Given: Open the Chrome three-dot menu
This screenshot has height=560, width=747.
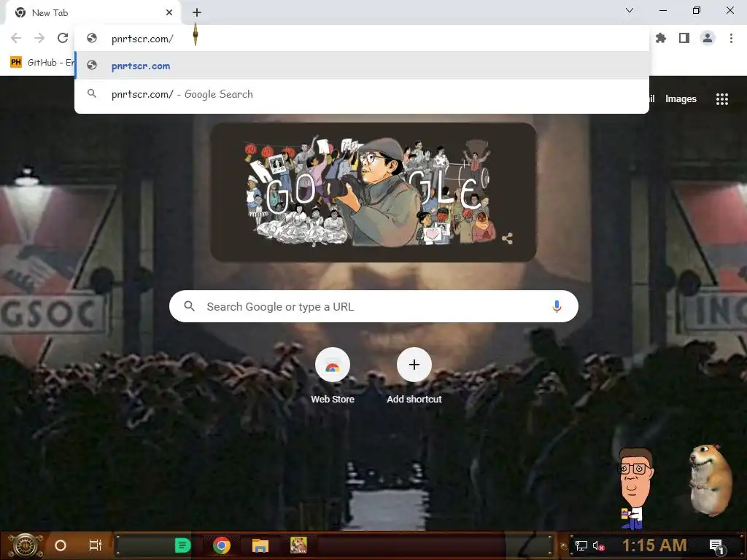Looking at the screenshot, I should coord(731,38).
